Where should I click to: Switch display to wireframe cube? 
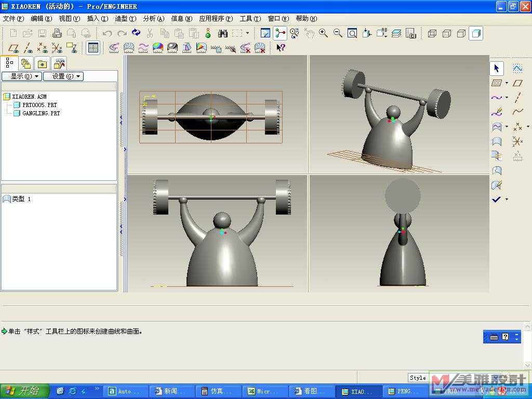432,33
